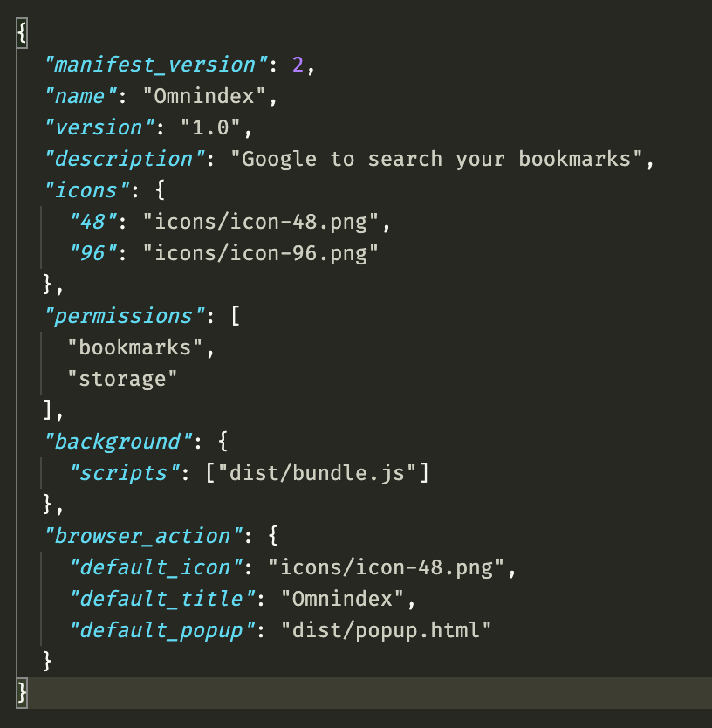Click the "scripts" key

[x=125, y=474]
